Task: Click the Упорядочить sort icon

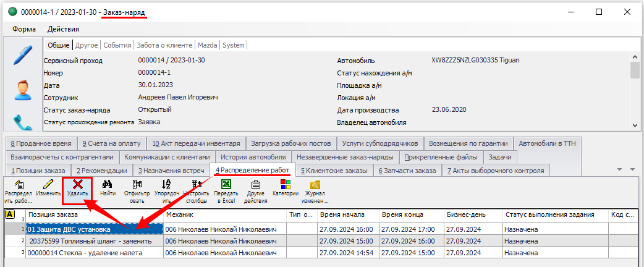Action: click(x=166, y=184)
